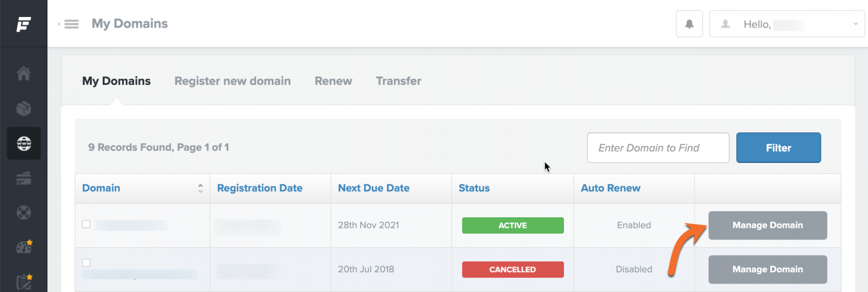Open the Hello user account dropdown
This screenshot has height=292, width=868.
coord(786,24)
